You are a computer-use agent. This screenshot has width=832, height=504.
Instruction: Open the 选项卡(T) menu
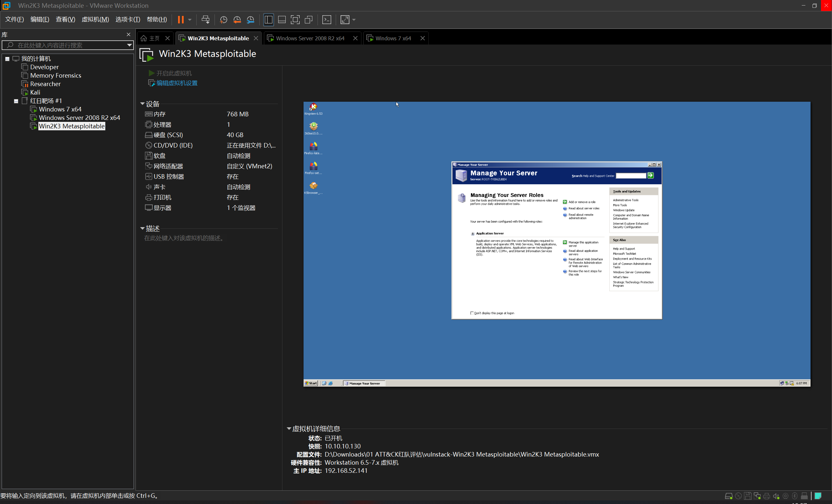128,19
